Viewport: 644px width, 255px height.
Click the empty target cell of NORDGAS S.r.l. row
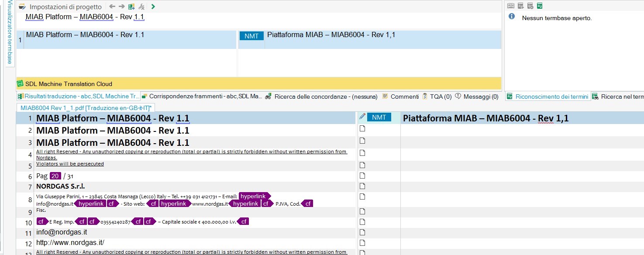click(x=522, y=187)
